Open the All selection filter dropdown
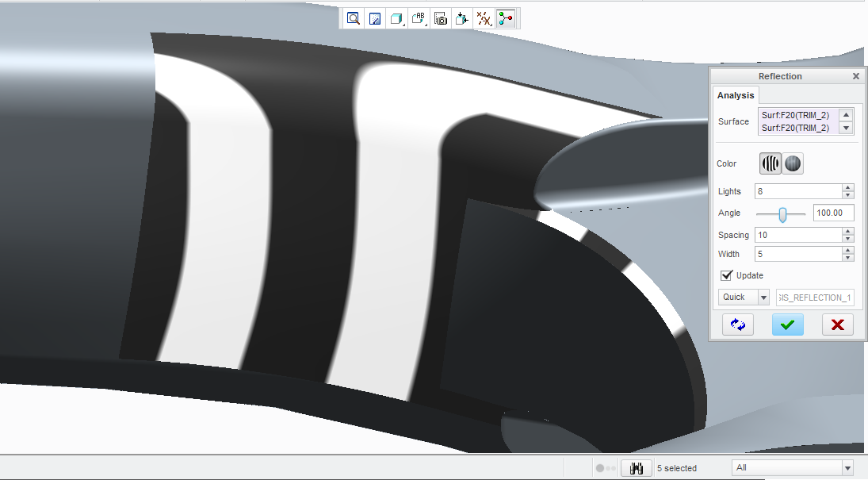The height and width of the screenshot is (480, 868). 792,467
